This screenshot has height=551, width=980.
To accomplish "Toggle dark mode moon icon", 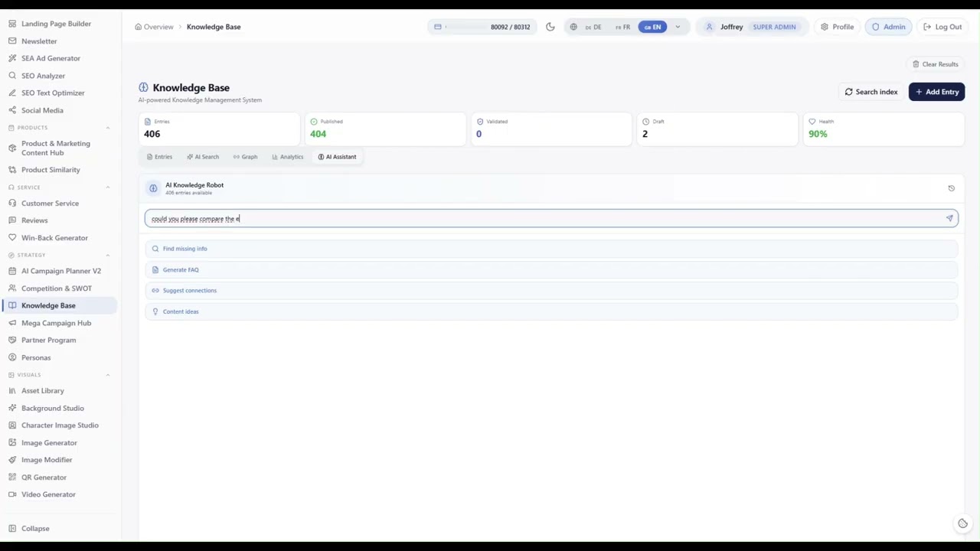I will pos(550,27).
